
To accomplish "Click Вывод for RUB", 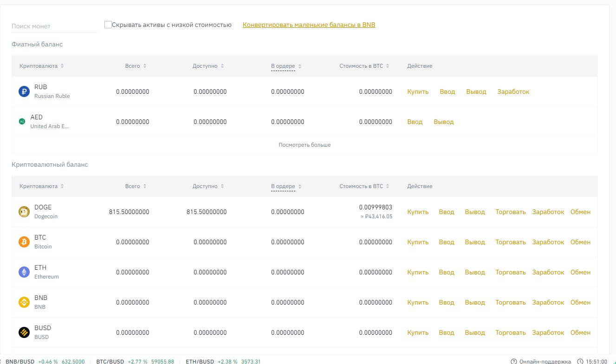I will 476,91.
